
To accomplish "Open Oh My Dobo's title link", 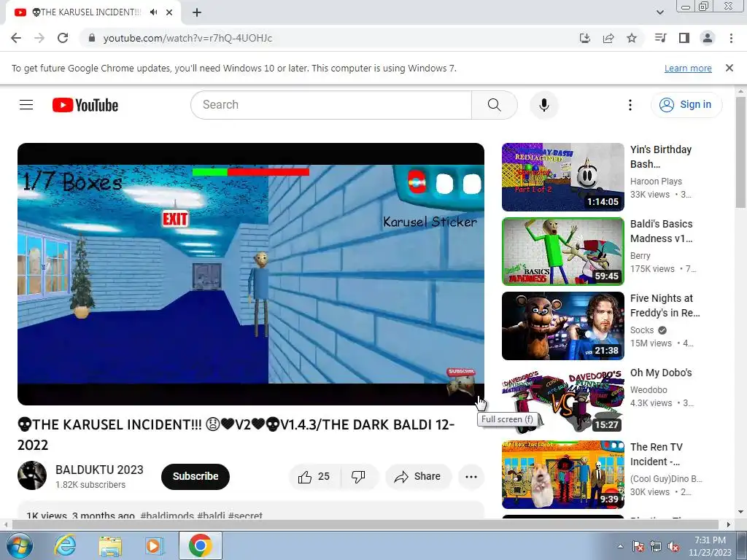I will pos(661,373).
